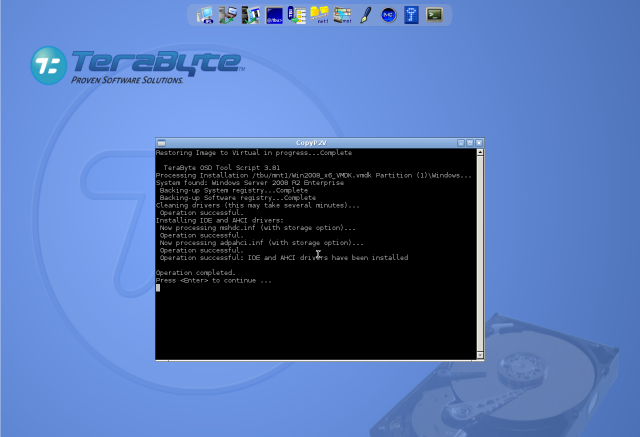Click 'Backing-up Software registry...Complete' line
This screenshot has width=640, height=437.
pyautogui.click(x=238, y=198)
